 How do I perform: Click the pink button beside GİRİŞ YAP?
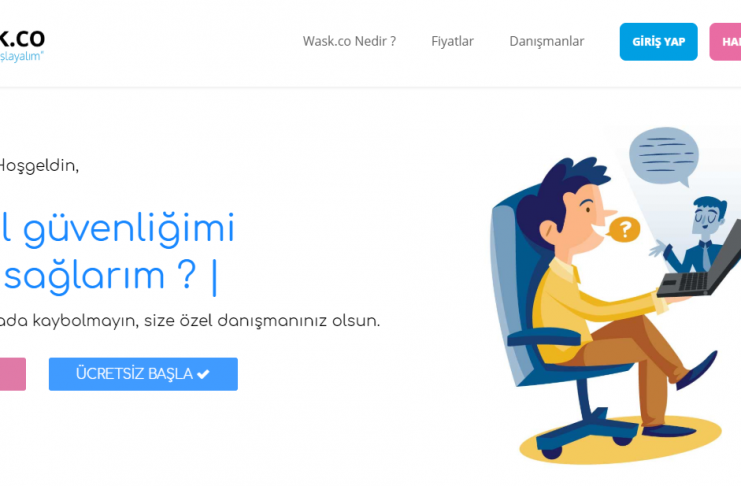click(x=725, y=42)
